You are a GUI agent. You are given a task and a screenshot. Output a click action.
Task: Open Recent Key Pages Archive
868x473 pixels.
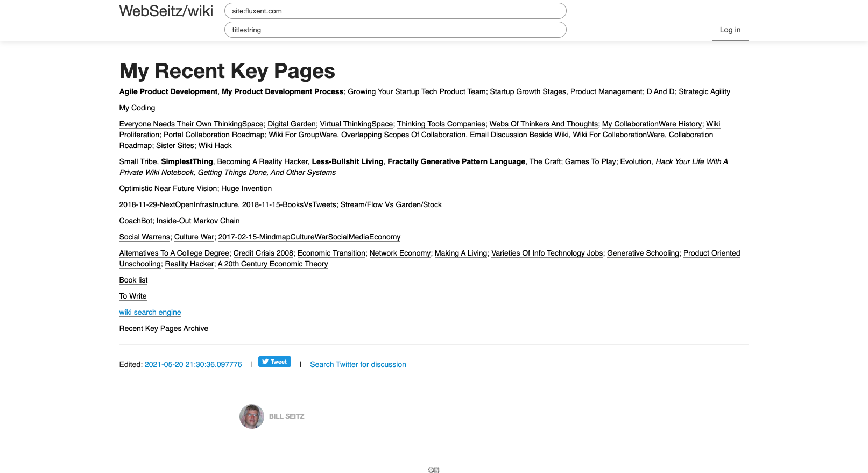click(x=164, y=328)
